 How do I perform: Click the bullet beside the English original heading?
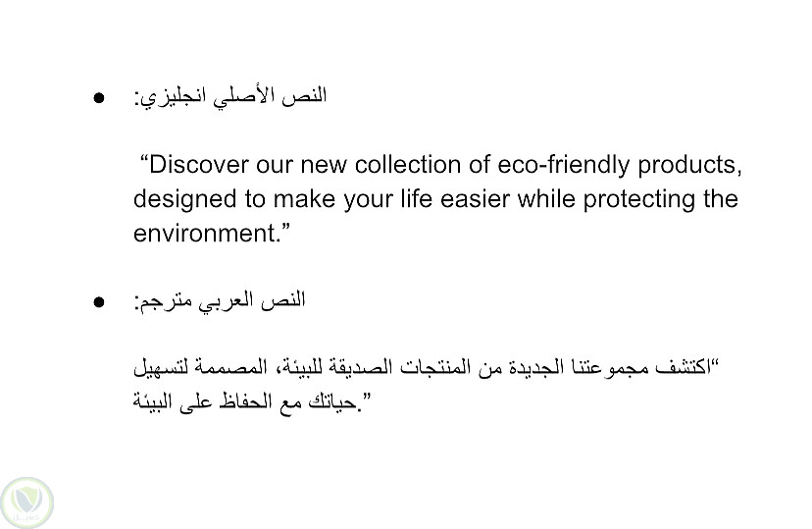(x=99, y=99)
